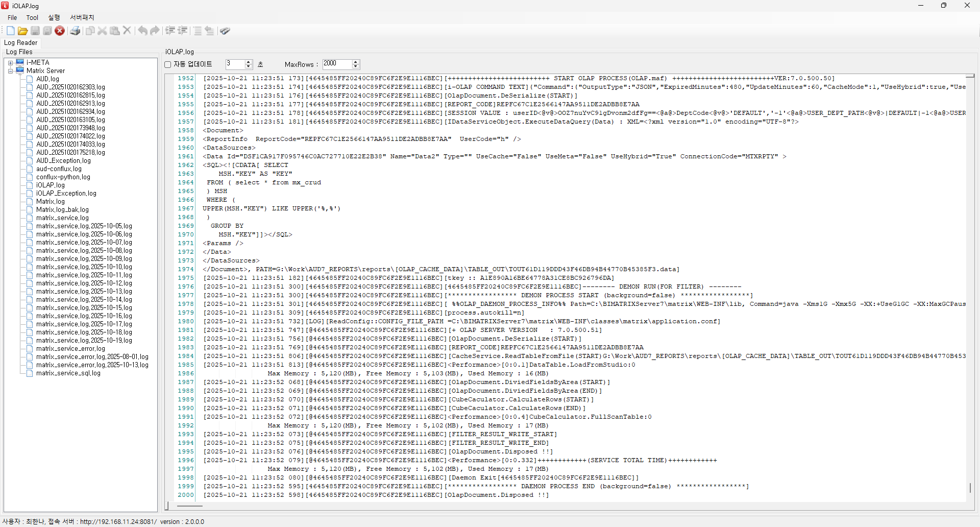Viewport: 980px width, 527px height.
Task: Click the Redo arrow icon
Action: click(155, 31)
